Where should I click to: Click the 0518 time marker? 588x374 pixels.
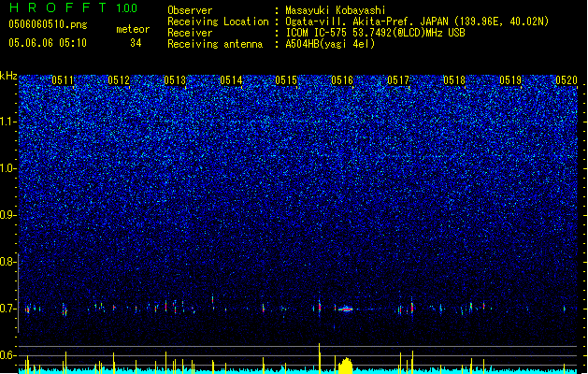click(x=454, y=80)
